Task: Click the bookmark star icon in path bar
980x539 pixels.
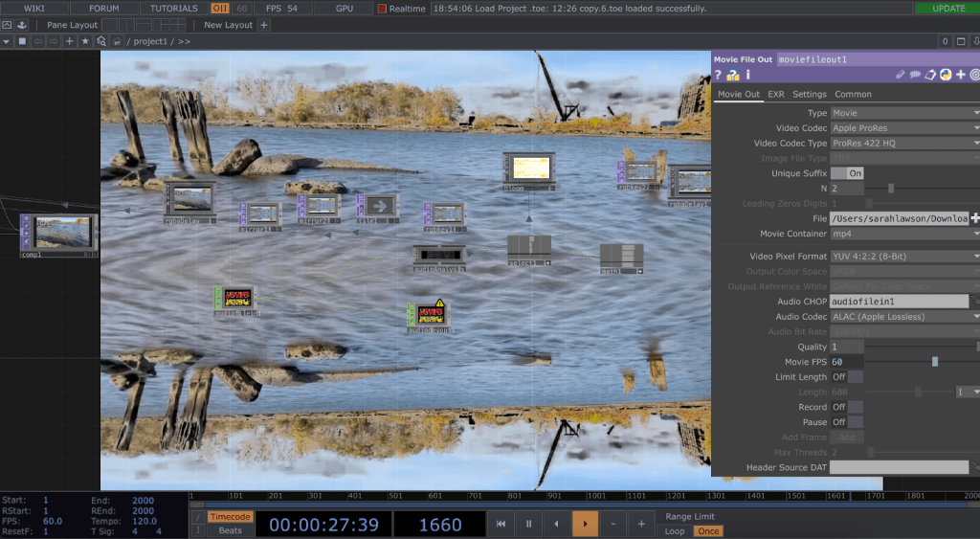Action: [84, 41]
